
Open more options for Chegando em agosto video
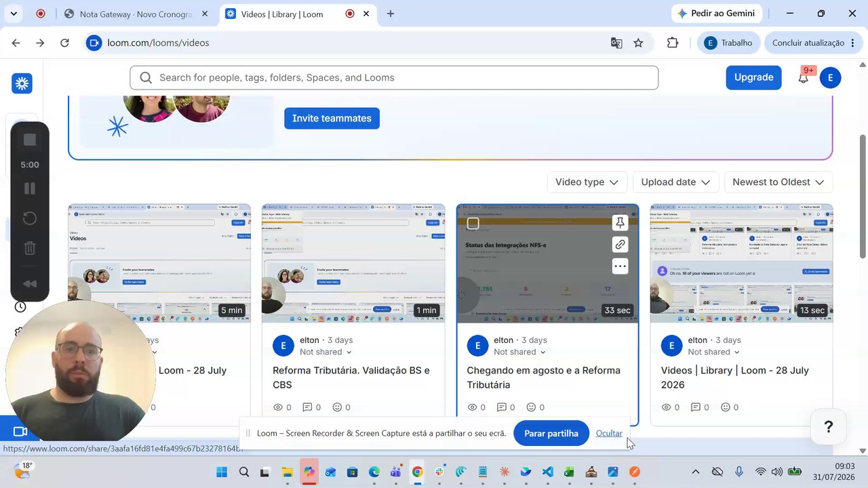click(x=620, y=266)
